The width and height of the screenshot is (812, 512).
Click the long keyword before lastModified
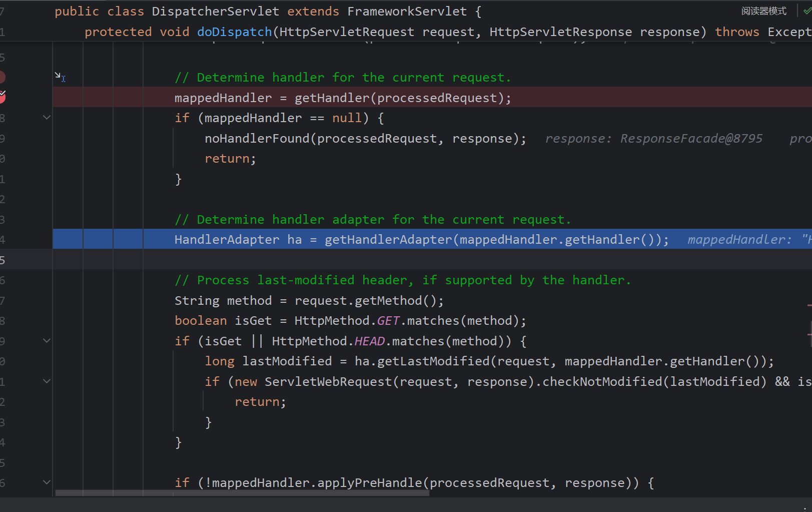tap(220, 361)
